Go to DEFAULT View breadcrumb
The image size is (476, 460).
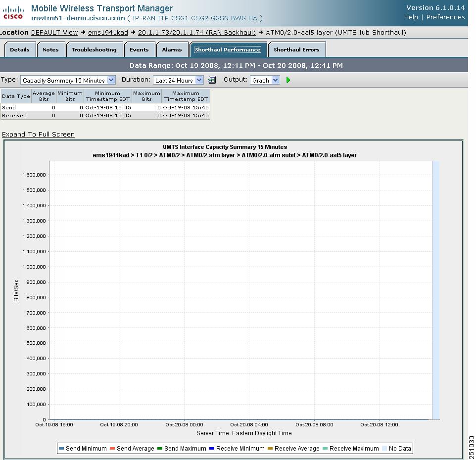coord(54,33)
